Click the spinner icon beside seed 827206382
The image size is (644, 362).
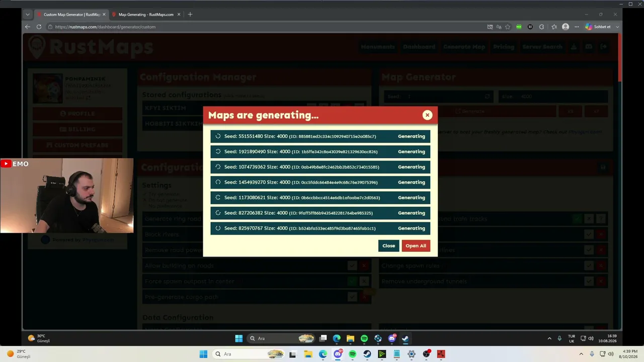click(x=218, y=213)
